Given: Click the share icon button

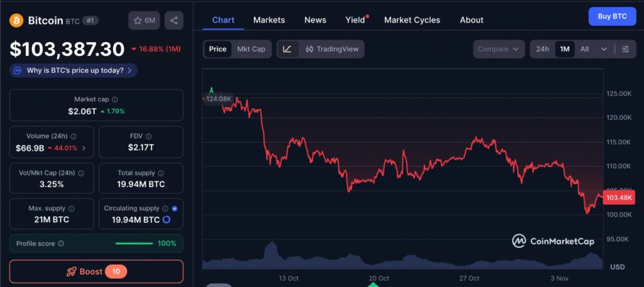Looking at the screenshot, I should tap(174, 21).
